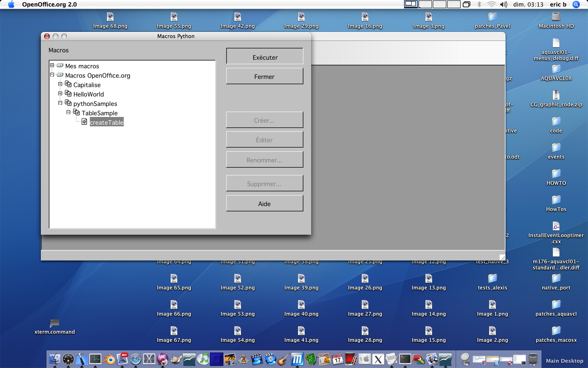Click the overlapping windows icon in menu bar
The image size is (588, 368).
(x=466, y=4)
